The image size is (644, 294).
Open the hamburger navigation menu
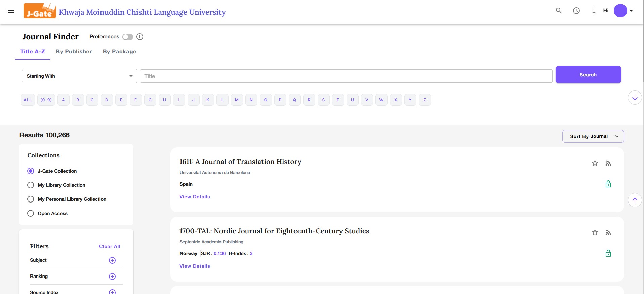[11, 11]
